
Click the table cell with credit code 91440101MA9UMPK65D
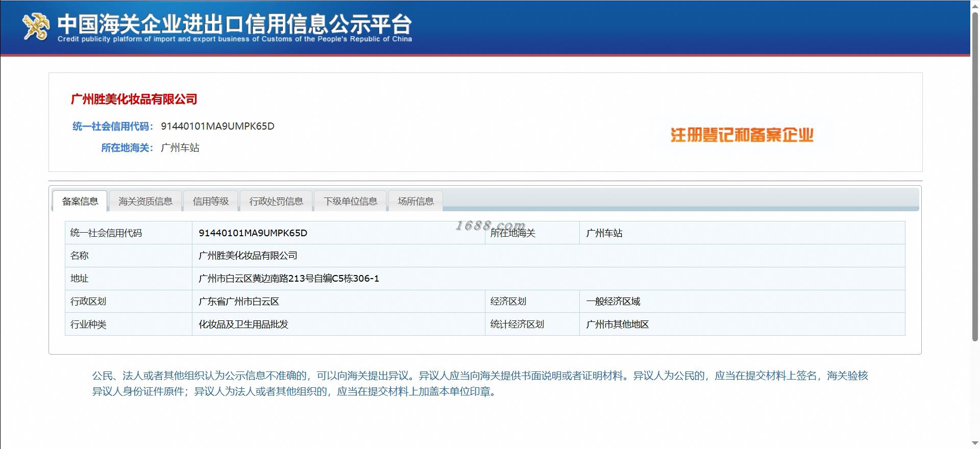(338, 233)
